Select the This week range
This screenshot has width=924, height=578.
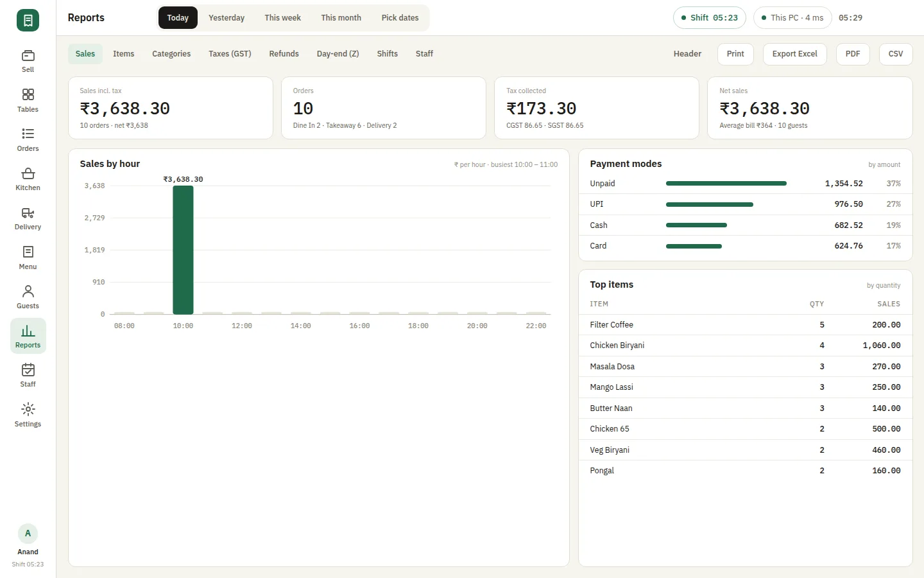282,18
